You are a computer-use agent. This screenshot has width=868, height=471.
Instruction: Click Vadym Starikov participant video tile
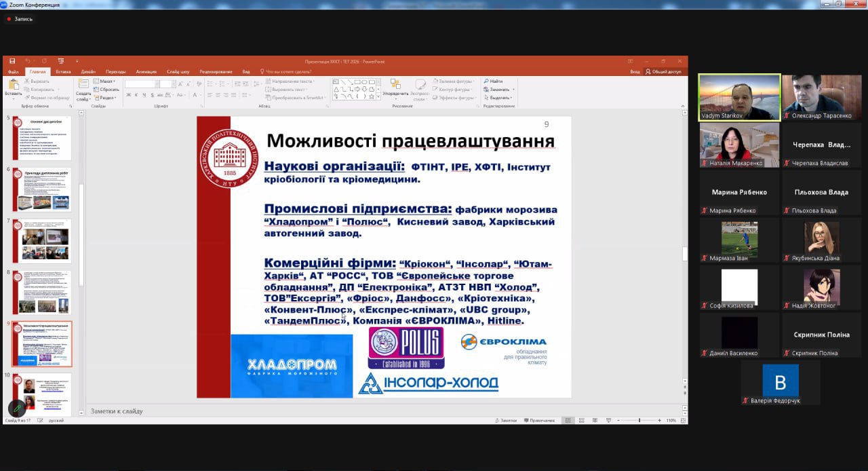coord(739,97)
